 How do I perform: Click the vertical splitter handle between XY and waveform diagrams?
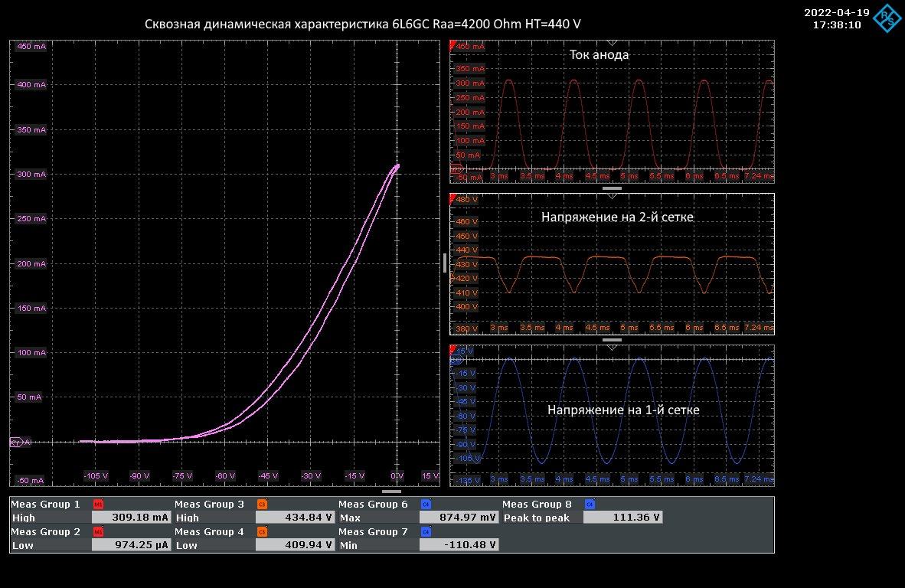click(x=444, y=263)
